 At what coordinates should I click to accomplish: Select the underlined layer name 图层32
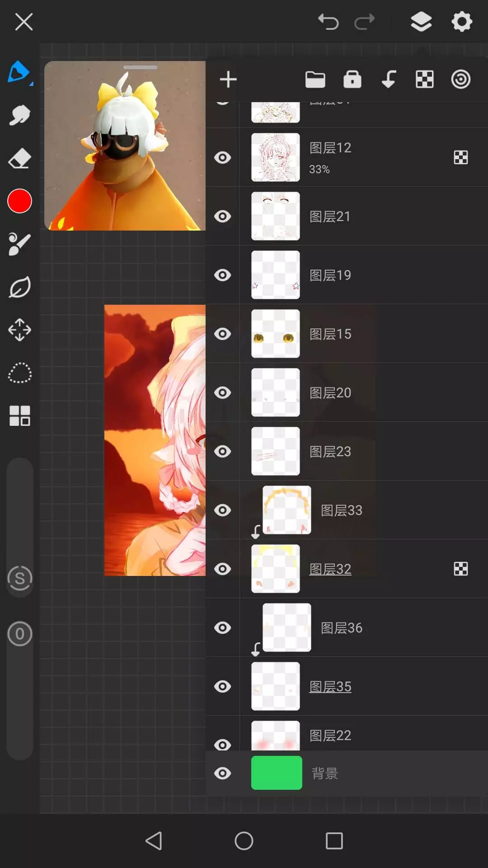(x=330, y=569)
